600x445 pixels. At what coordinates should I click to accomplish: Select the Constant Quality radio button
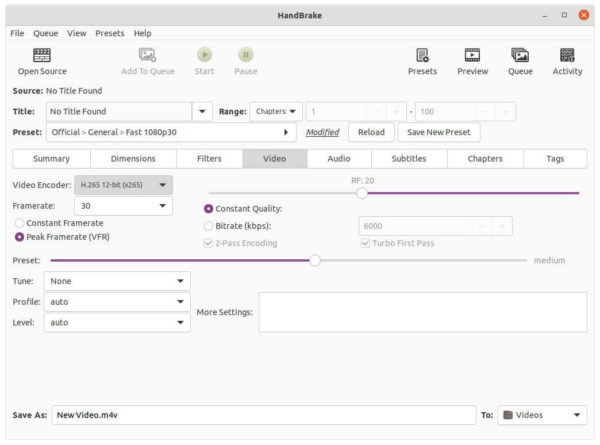point(208,209)
